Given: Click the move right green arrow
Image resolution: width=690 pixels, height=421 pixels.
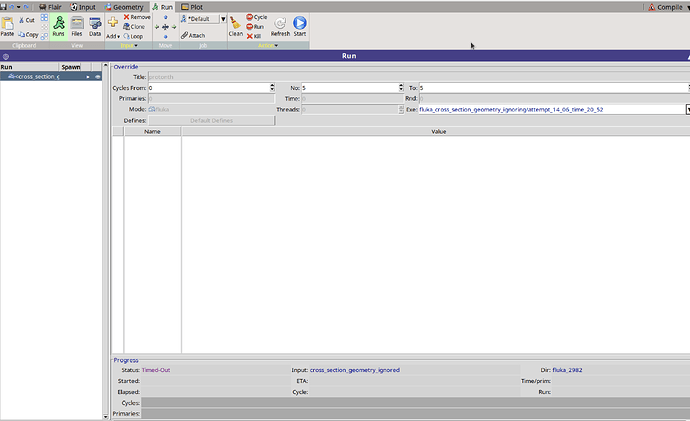Looking at the screenshot, I should tap(174, 27).
